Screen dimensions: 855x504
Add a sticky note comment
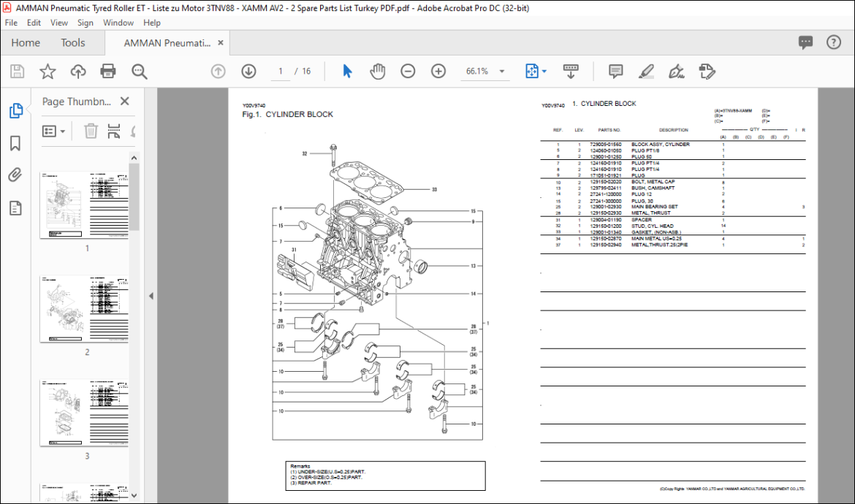615,72
